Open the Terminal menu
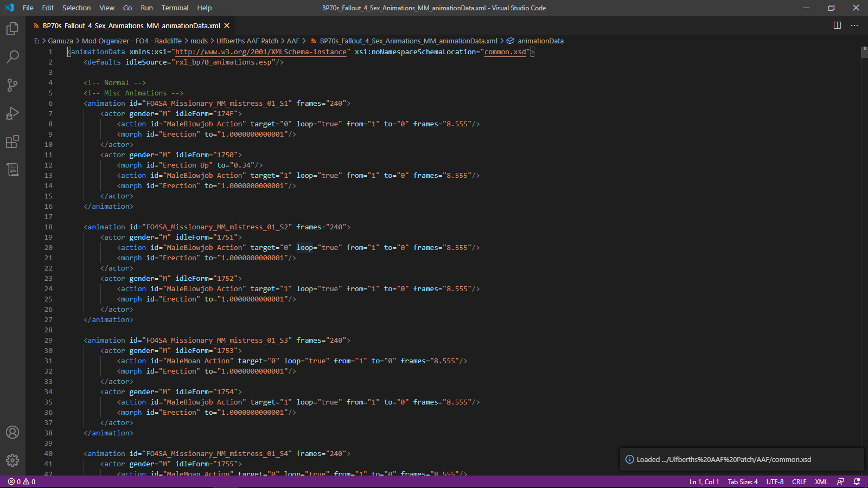868x488 pixels. point(175,8)
